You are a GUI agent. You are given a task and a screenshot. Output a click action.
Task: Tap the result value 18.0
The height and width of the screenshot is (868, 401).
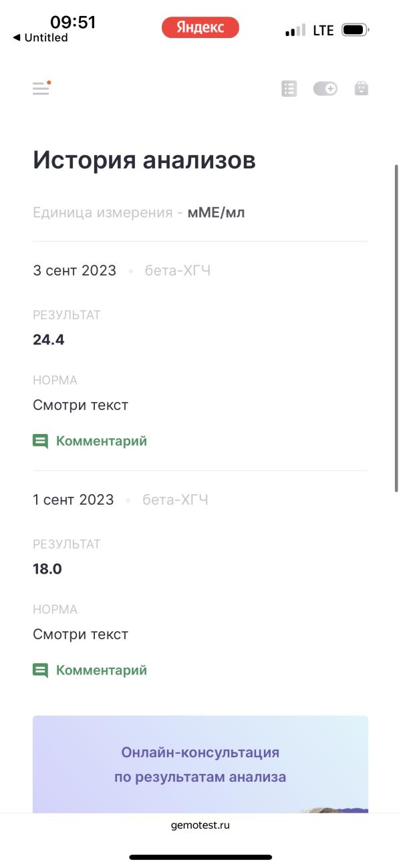point(47,569)
